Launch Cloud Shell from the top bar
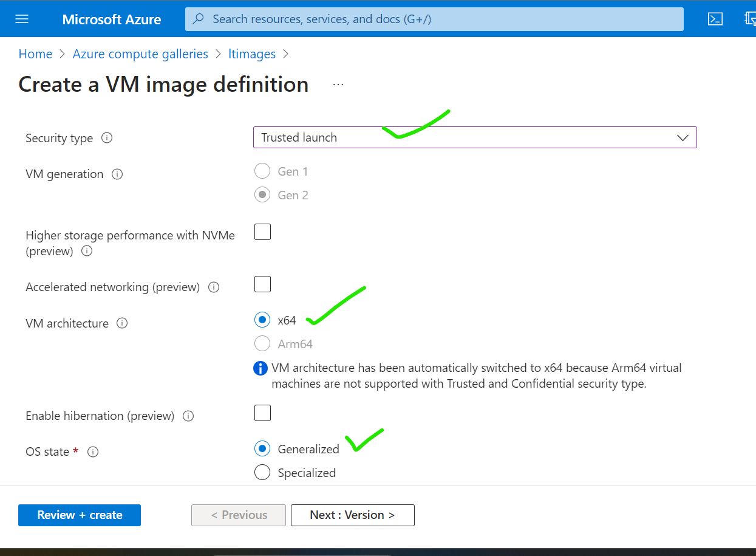Viewport: 756px width, 556px height. [x=715, y=19]
